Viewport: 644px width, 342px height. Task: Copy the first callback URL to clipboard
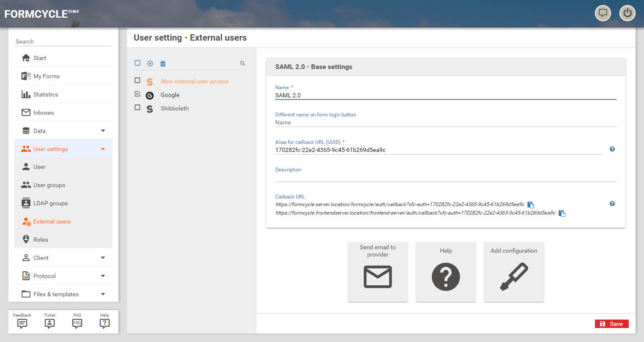531,204
